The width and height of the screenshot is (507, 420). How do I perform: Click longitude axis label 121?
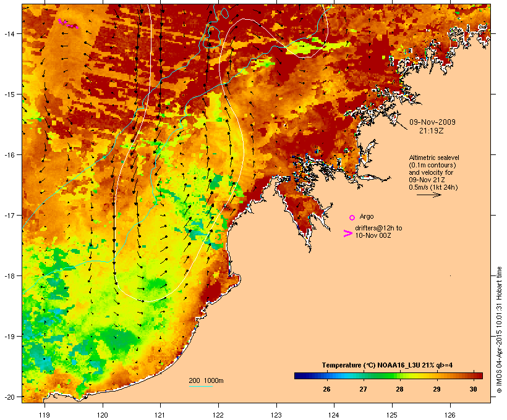tap(160, 415)
